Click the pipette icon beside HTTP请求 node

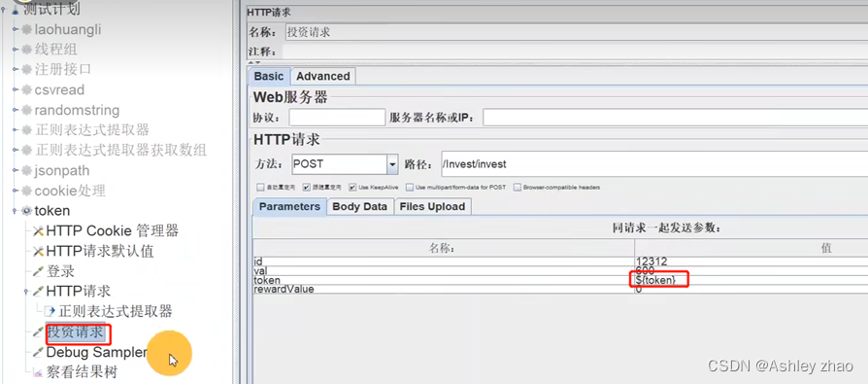38,291
